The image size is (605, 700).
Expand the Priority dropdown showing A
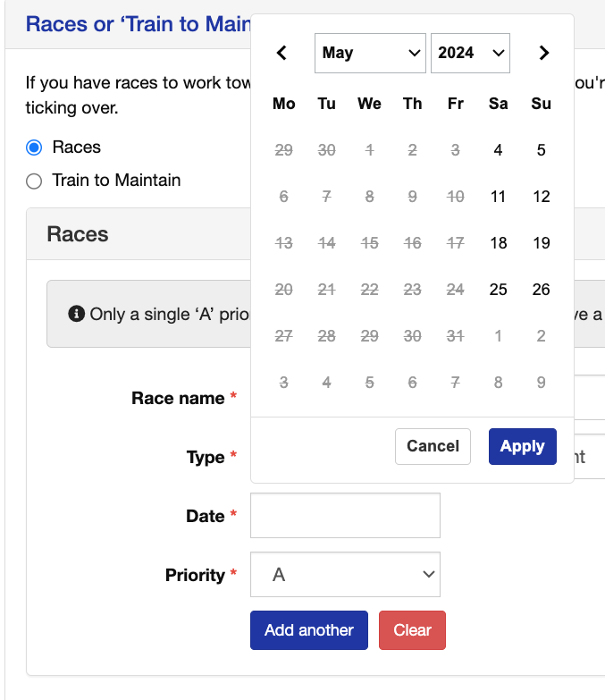click(x=345, y=574)
